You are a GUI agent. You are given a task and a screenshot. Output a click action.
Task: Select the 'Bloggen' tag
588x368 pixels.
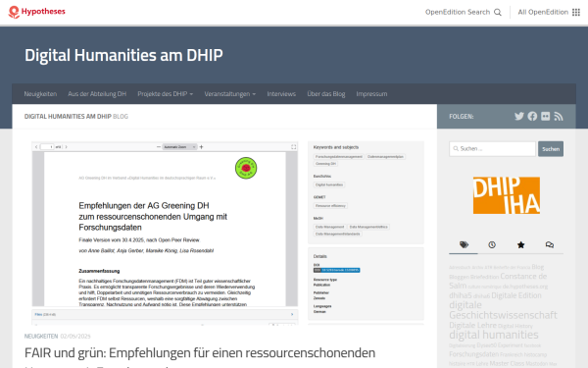tap(459, 277)
